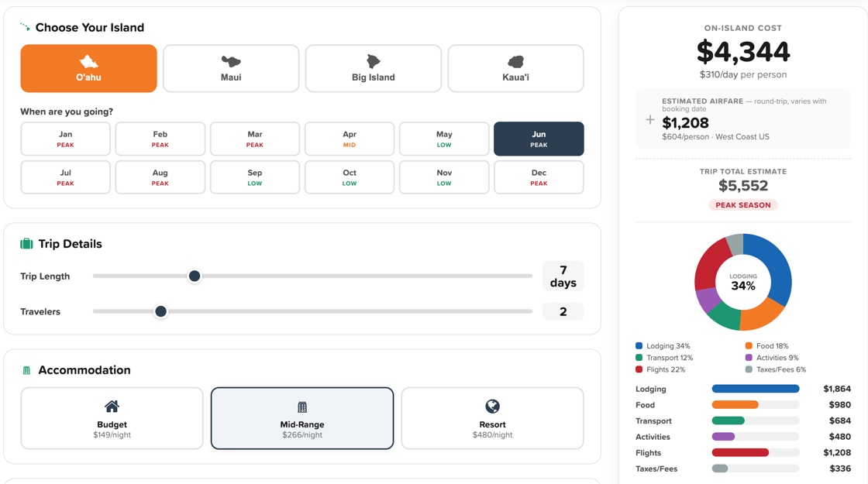Choose Resort accommodation at $480/night
This screenshot has width=868, height=484.
point(492,418)
